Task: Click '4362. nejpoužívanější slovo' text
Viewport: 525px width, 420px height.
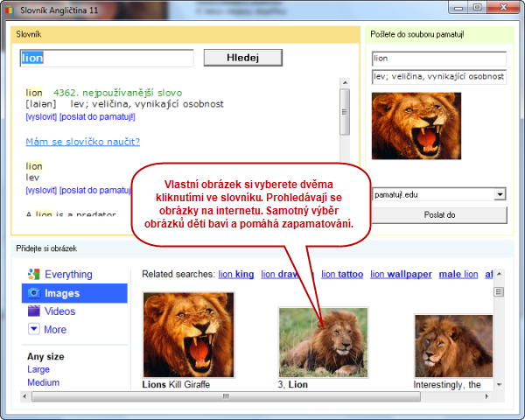Action: pos(118,93)
